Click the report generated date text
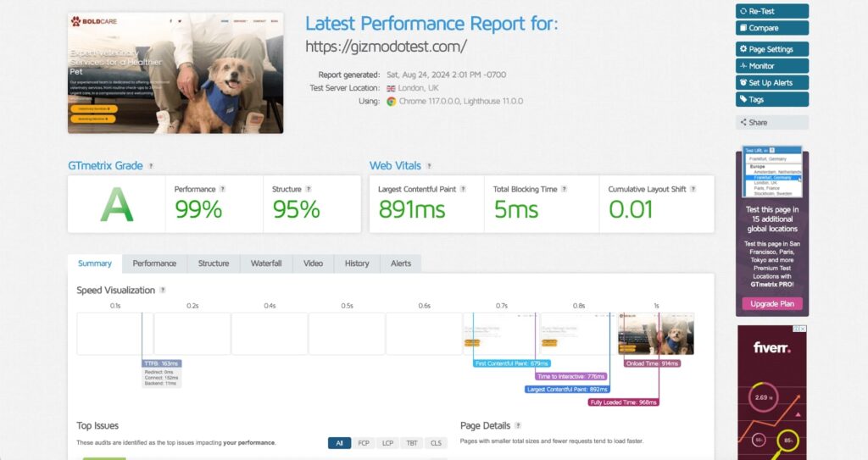Viewport: 868px width, 460px height. [446, 75]
